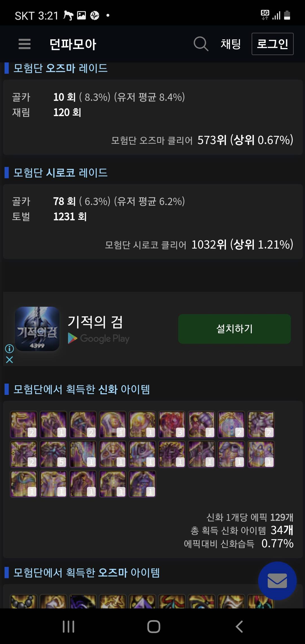Open the ad info icon
305x644 pixels.
[x=9, y=349]
